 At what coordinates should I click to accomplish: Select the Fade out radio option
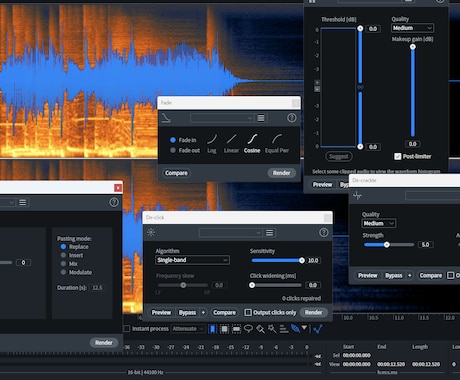173,150
